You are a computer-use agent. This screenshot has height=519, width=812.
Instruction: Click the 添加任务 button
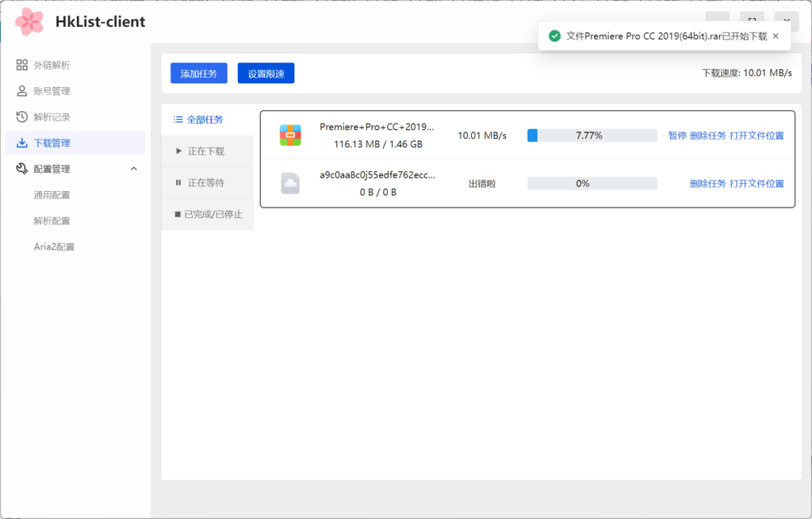tap(199, 74)
